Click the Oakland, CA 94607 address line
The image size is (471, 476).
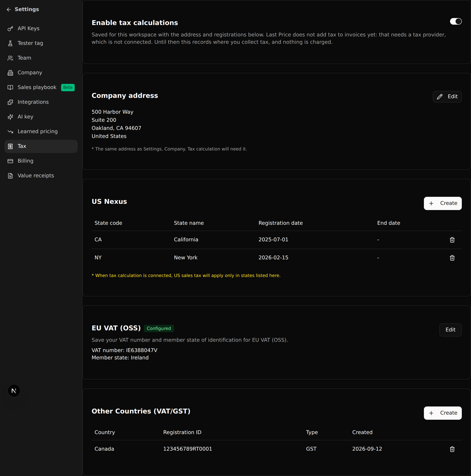coord(116,128)
